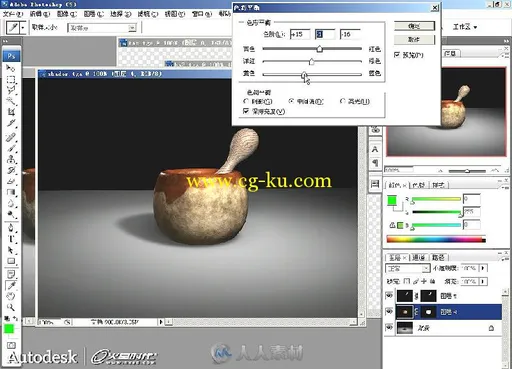Swap foreground and background colors icon
Screen dimensions: 512x369
tap(16, 318)
